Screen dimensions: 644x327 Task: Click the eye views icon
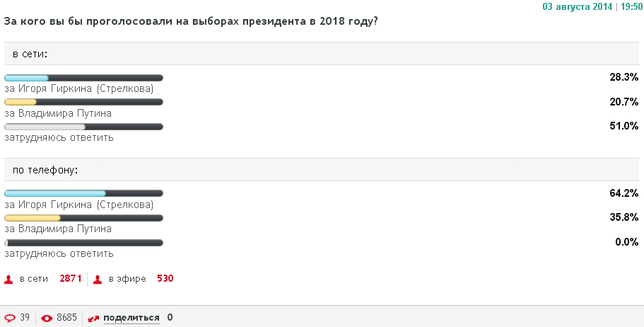coord(47,318)
